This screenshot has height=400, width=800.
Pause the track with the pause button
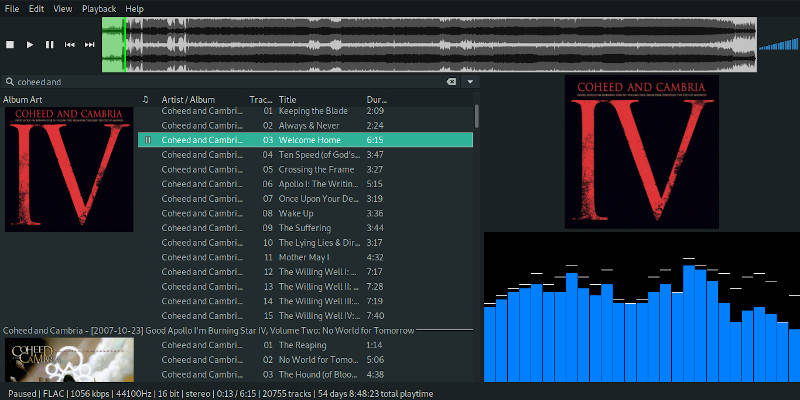coord(49,45)
